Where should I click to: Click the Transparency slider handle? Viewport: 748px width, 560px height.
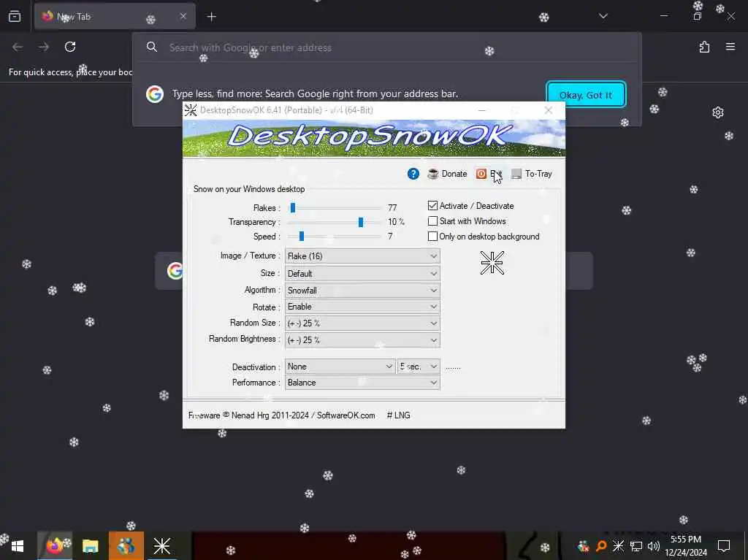pos(361,222)
